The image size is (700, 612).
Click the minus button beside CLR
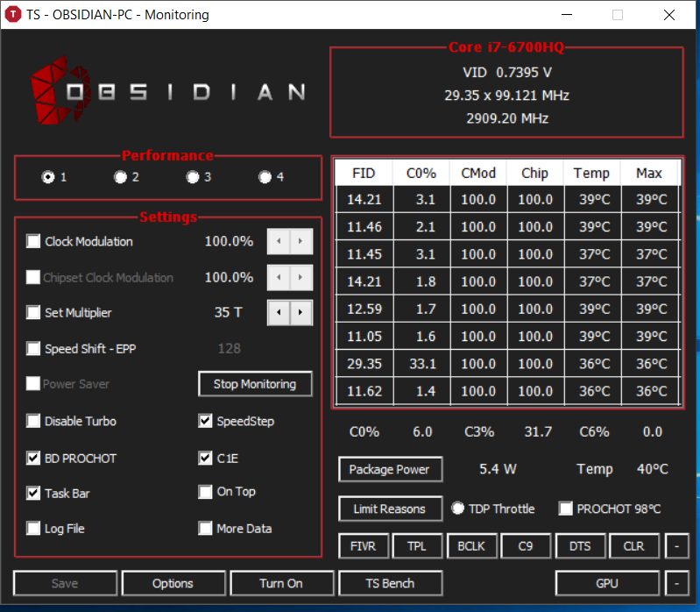pyautogui.click(x=677, y=546)
